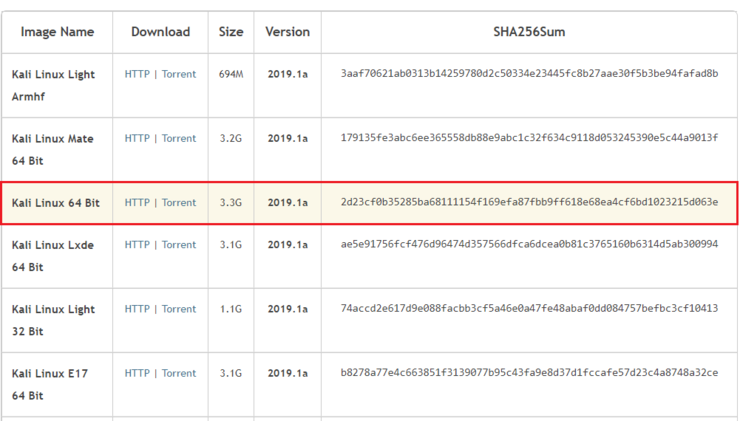Click SHA256 hash starting with 3aaf70621ab

click(x=529, y=73)
